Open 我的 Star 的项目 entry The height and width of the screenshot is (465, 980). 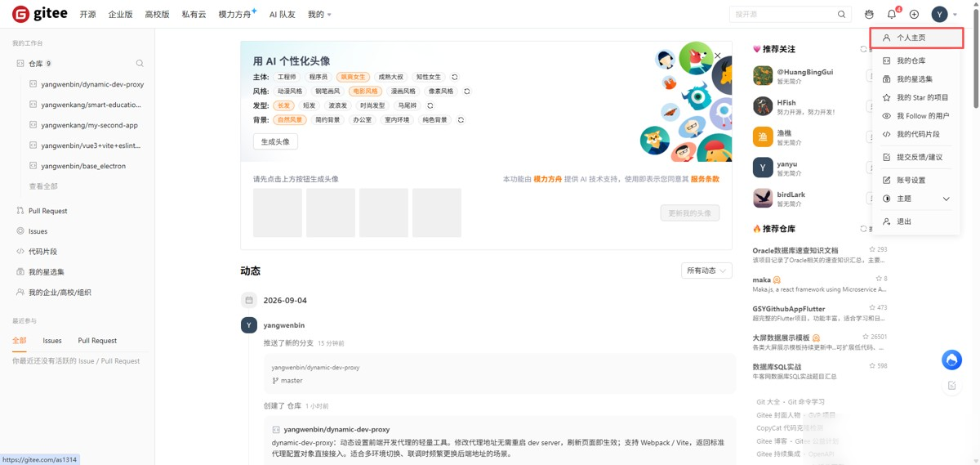[915, 97]
